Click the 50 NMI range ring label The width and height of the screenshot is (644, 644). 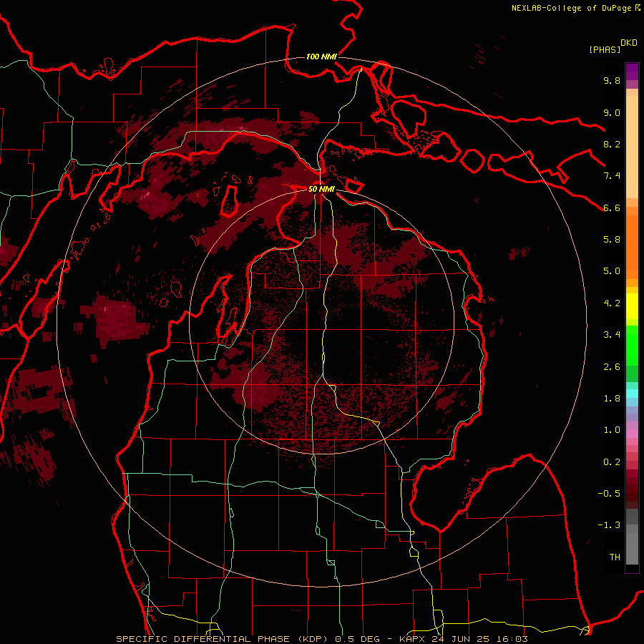click(x=321, y=189)
